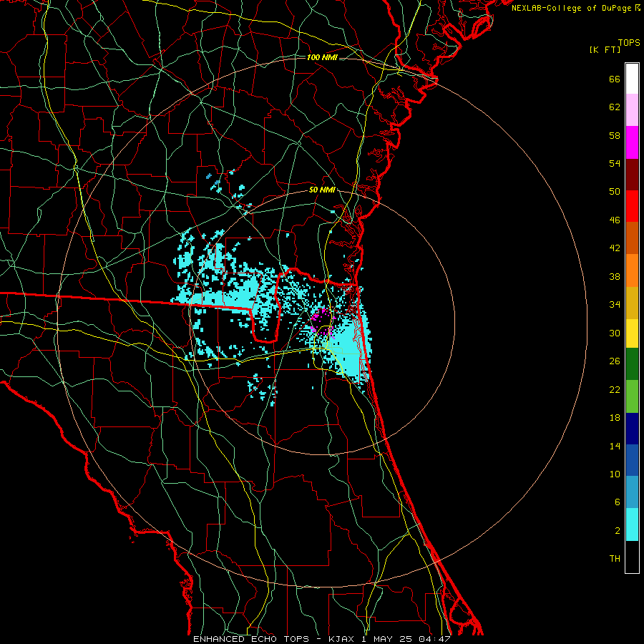The image size is (644, 644).
Task: Click the '10' legend value
Action: pyautogui.click(x=615, y=474)
